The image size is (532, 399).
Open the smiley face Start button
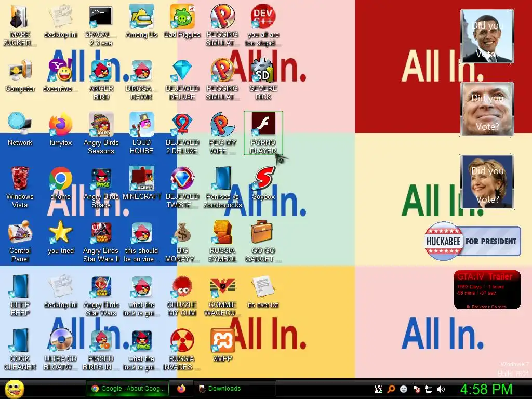point(14,389)
